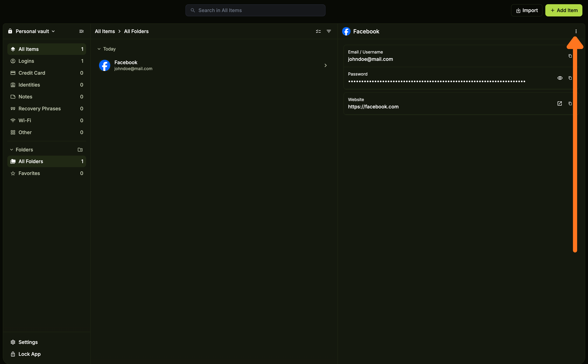
Task: Collapse the Today group
Action: [x=99, y=49]
